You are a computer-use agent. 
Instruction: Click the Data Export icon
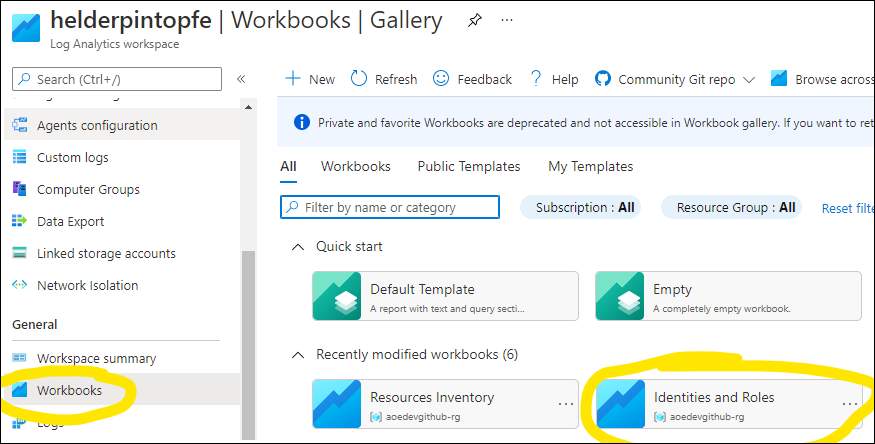pyautogui.click(x=20, y=221)
